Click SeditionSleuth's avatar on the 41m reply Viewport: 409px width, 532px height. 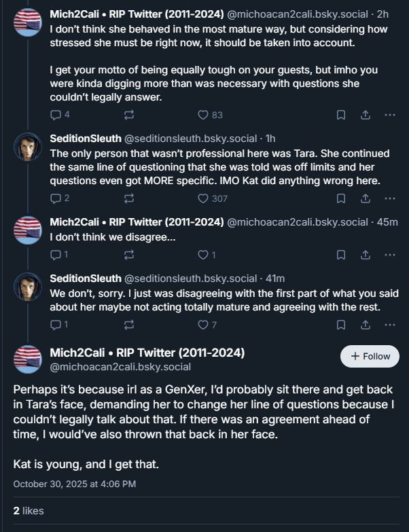point(27,289)
